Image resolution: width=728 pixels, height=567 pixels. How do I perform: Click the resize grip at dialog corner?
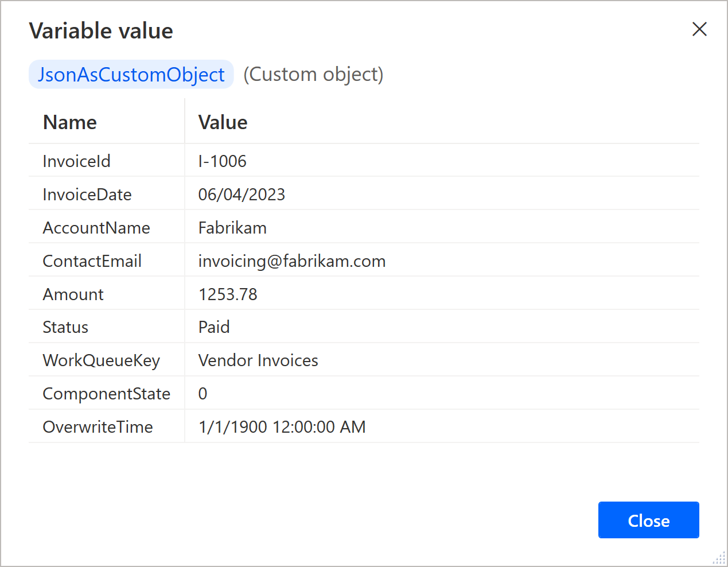[x=719, y=559]
